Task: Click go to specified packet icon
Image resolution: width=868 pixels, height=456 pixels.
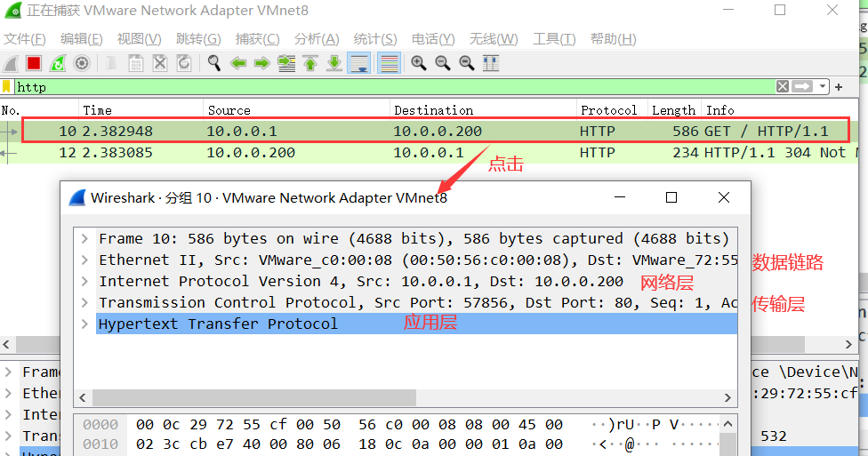Action: pyautogui.click(x=286, y=64)
